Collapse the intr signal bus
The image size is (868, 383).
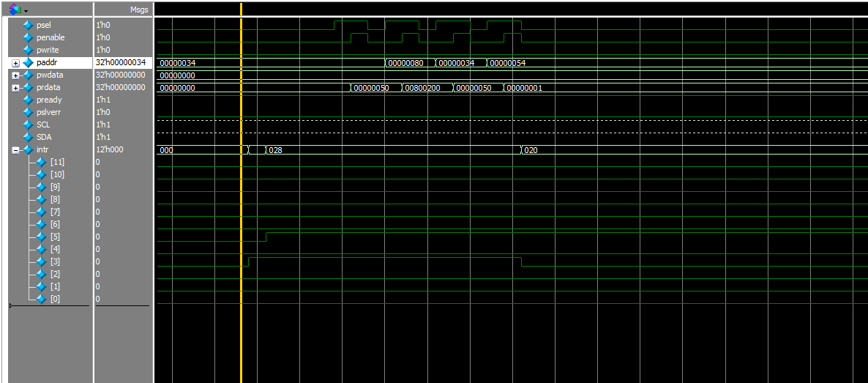[x=16, y=149]
